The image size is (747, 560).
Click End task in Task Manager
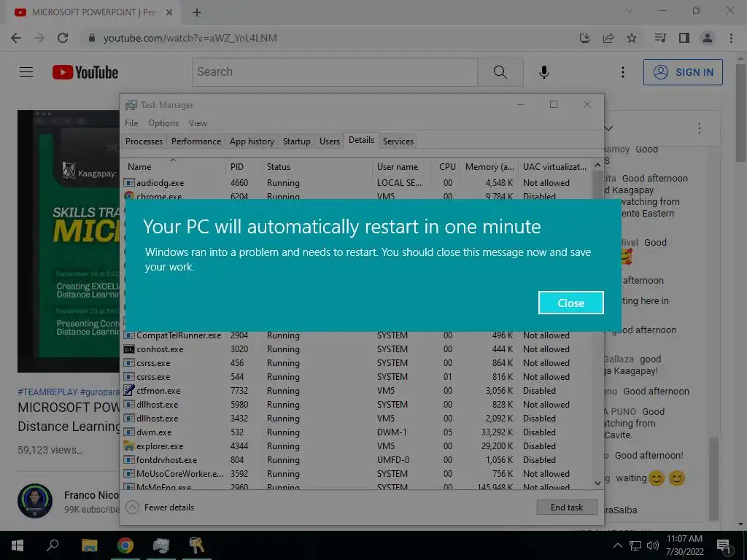click(x=566, y=507)
